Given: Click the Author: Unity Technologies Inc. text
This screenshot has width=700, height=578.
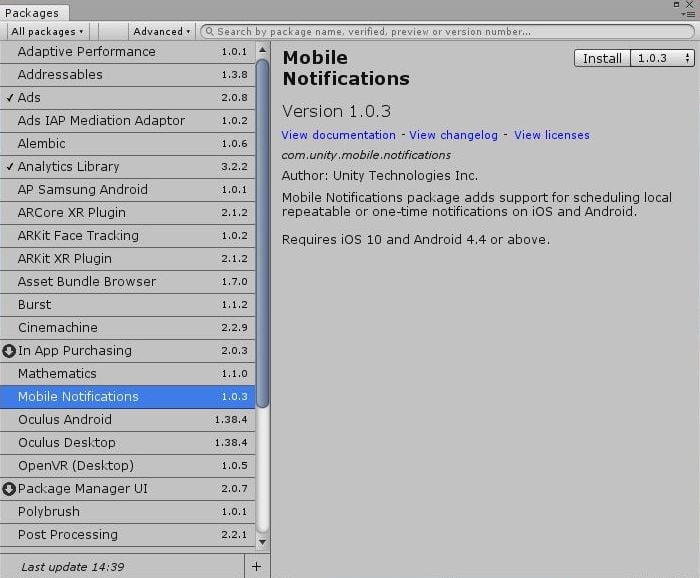Looking at the screenshot, I should click(380, 176).
